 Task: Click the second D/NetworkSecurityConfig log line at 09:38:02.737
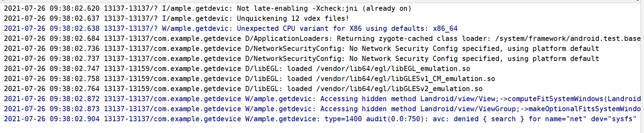click(302, 59)
